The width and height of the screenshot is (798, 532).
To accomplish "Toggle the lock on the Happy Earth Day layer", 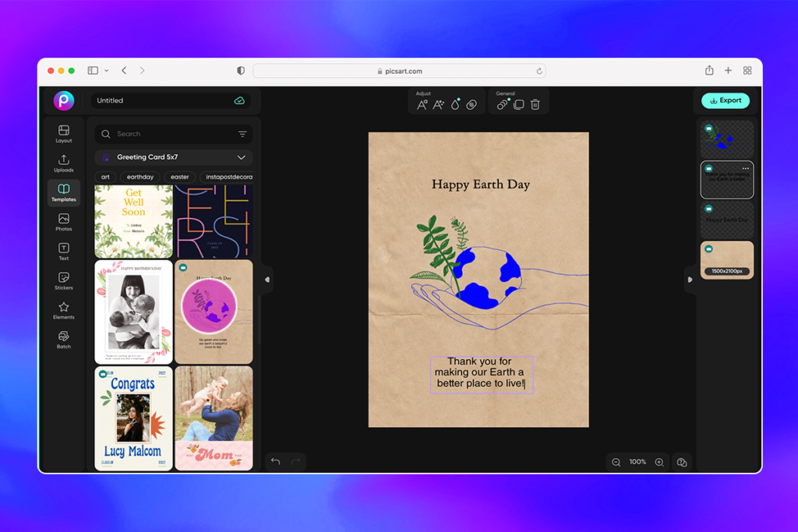I will [708, 208].
